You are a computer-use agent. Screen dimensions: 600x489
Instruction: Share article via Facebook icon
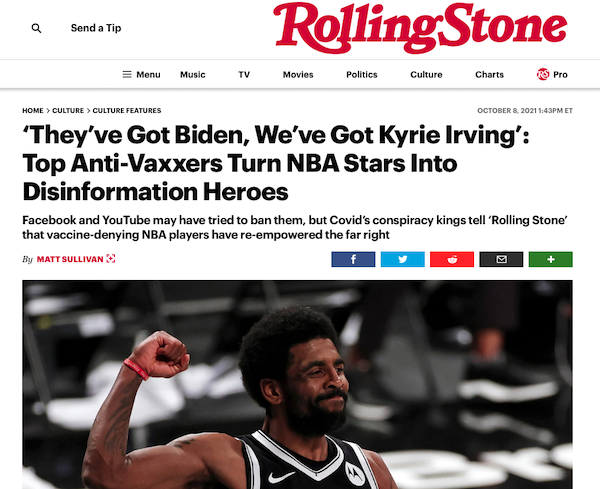click(x=353, y=259)
